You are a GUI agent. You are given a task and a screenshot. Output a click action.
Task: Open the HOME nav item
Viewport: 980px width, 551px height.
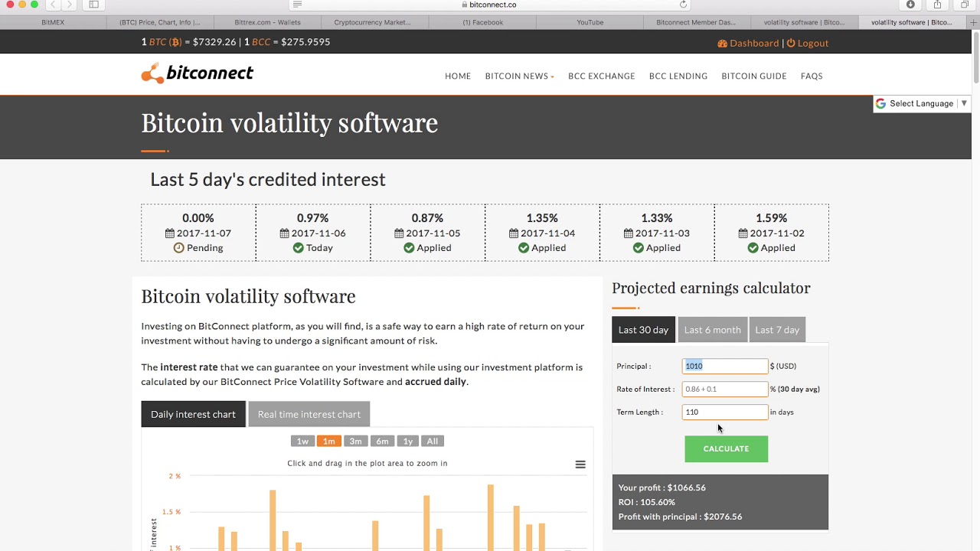click(458, 76)
